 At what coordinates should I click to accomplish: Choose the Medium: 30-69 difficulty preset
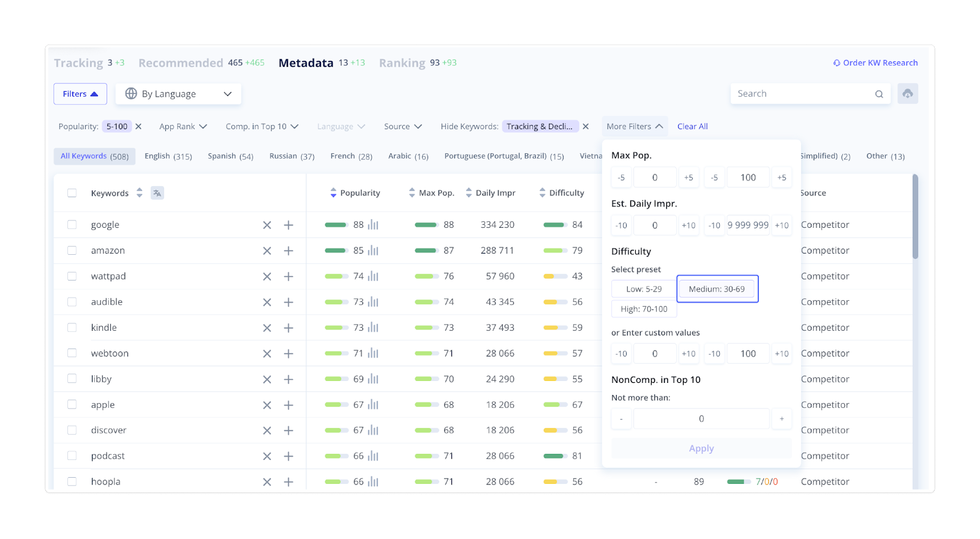point(717,289)
